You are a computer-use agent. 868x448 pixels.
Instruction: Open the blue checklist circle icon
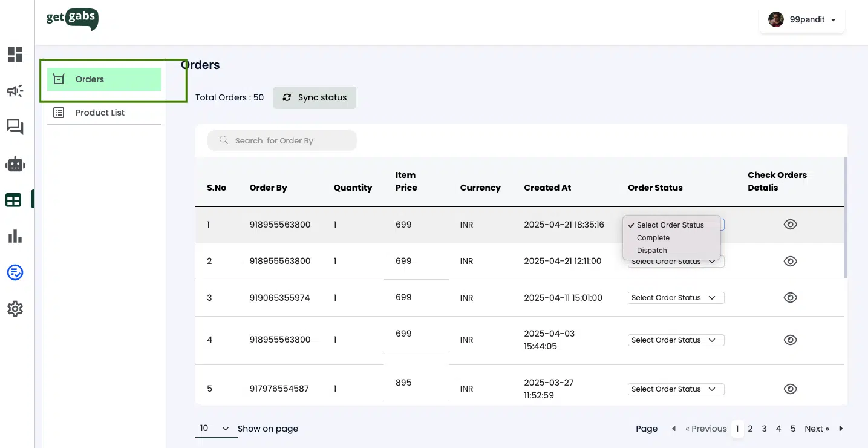coord(15,272)
